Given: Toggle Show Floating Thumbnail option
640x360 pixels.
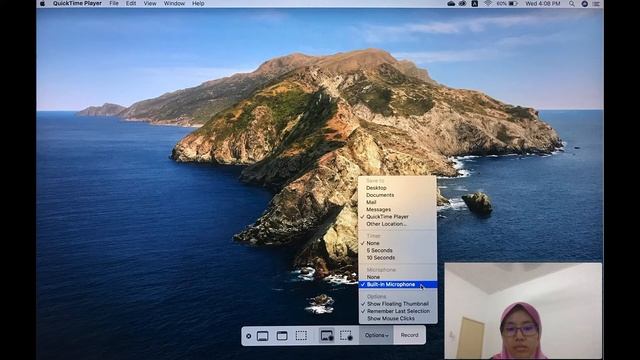Looking at the screenshot, I should pyautogui.click(x=398, y=304).
